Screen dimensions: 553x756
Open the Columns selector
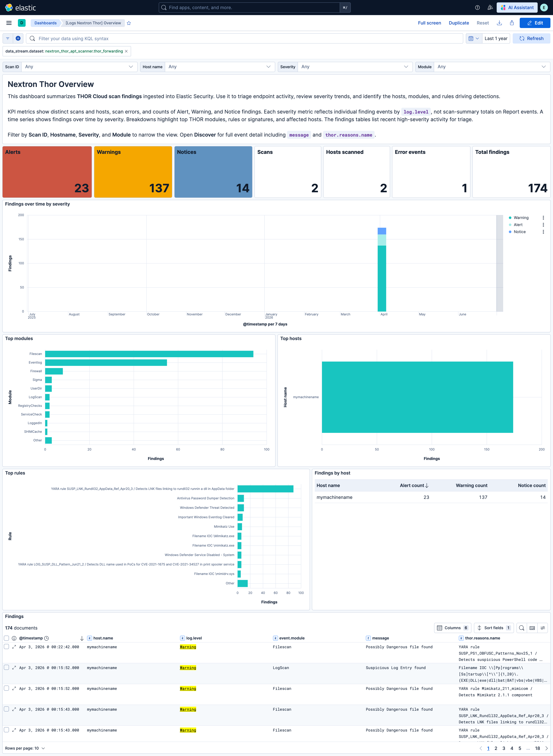point(453,628)
